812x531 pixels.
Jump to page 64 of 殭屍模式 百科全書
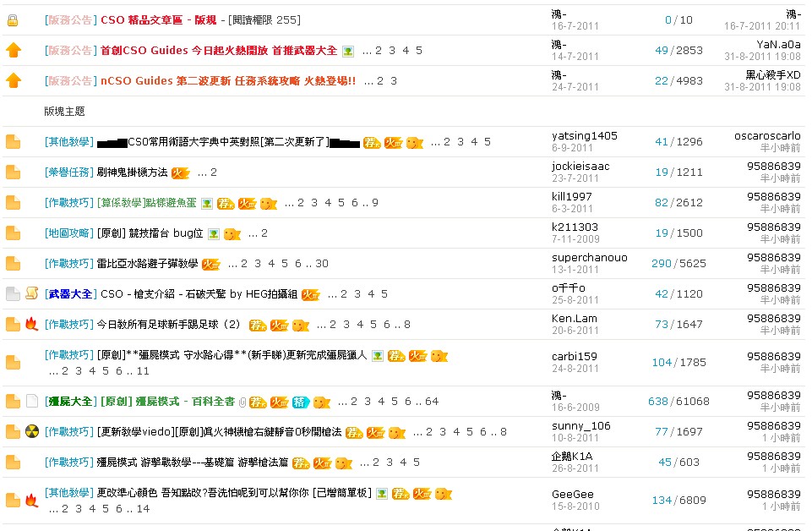[x=432, y=402]
